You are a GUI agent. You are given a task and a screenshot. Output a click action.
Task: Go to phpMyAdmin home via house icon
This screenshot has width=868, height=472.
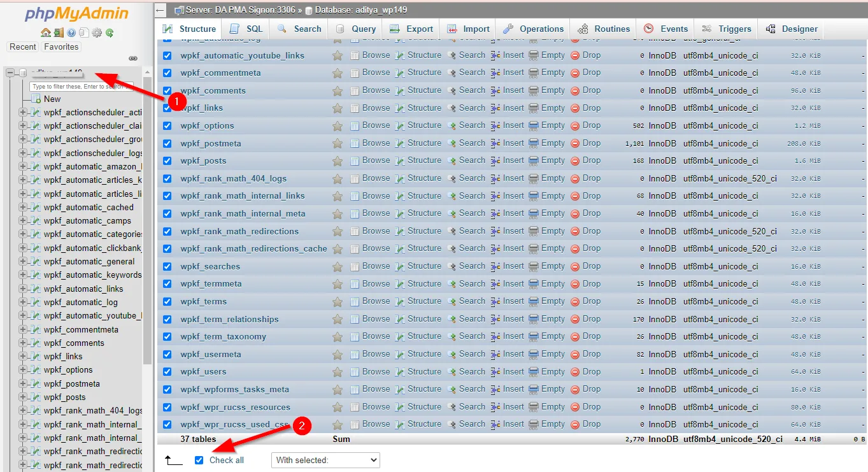(46, 32)
